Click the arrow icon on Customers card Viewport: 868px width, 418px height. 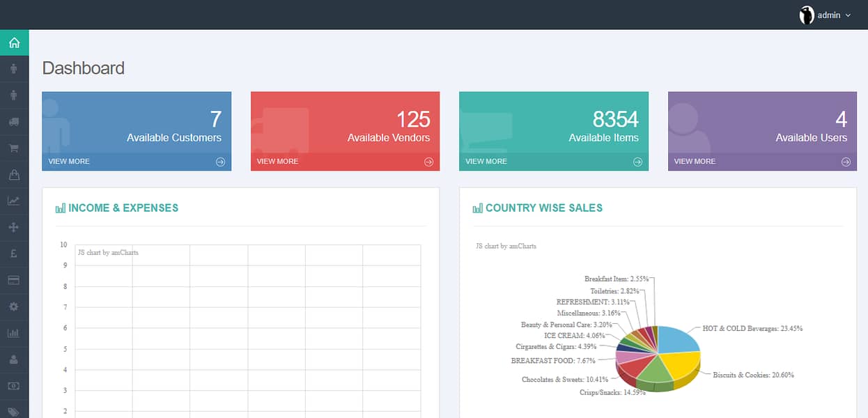pos(220,162)
